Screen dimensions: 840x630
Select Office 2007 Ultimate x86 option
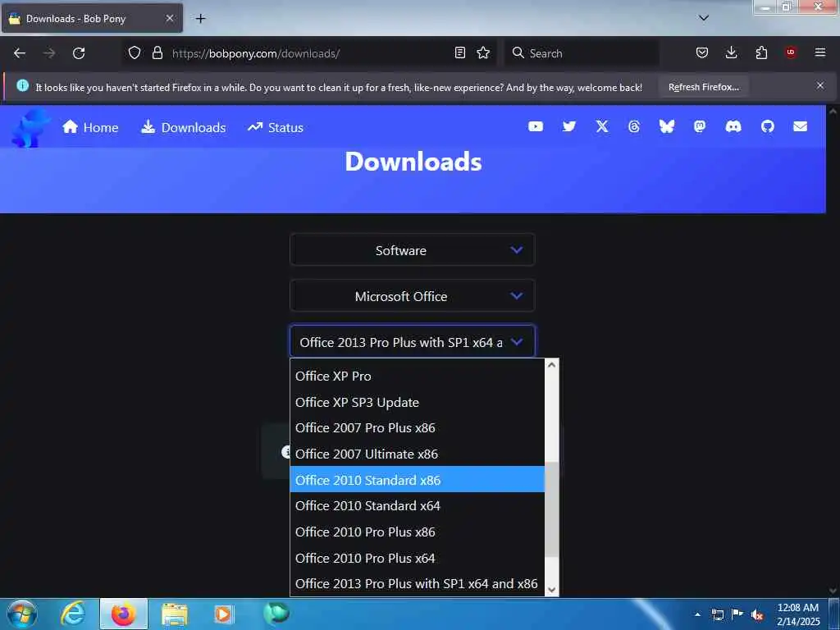pos(417,454)
